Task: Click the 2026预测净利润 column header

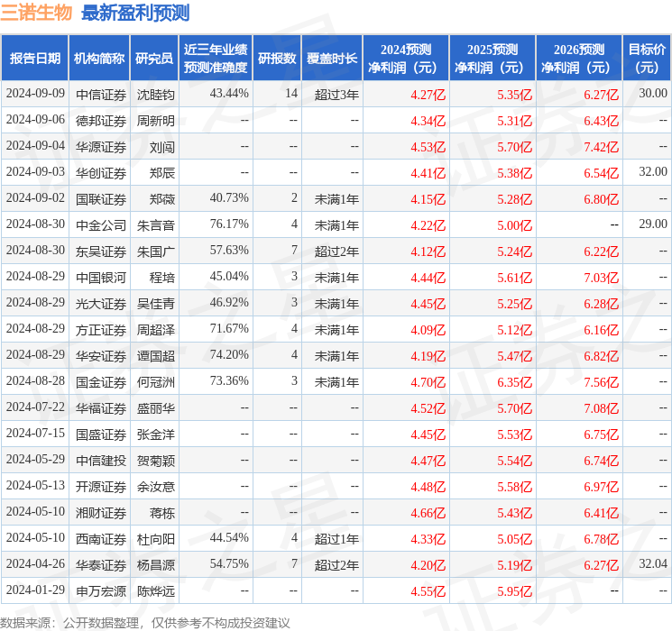Action: pos(579,59)
